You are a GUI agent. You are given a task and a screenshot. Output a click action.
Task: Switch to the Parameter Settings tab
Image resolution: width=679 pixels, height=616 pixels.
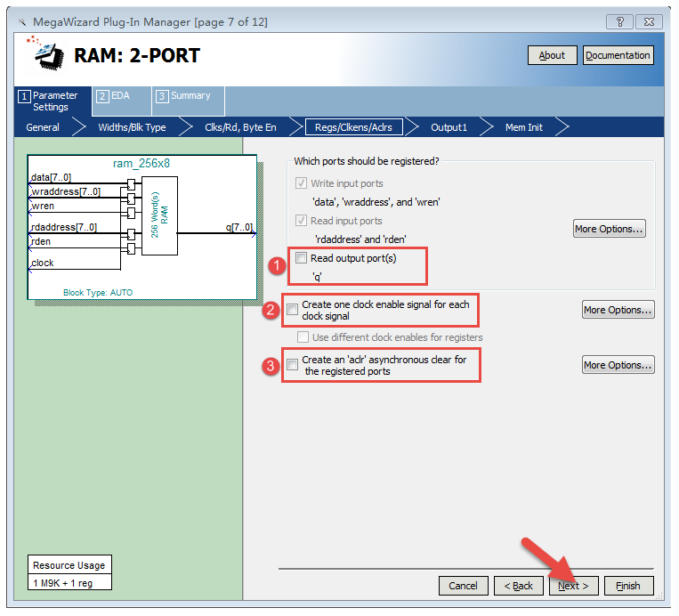[53, 101]
